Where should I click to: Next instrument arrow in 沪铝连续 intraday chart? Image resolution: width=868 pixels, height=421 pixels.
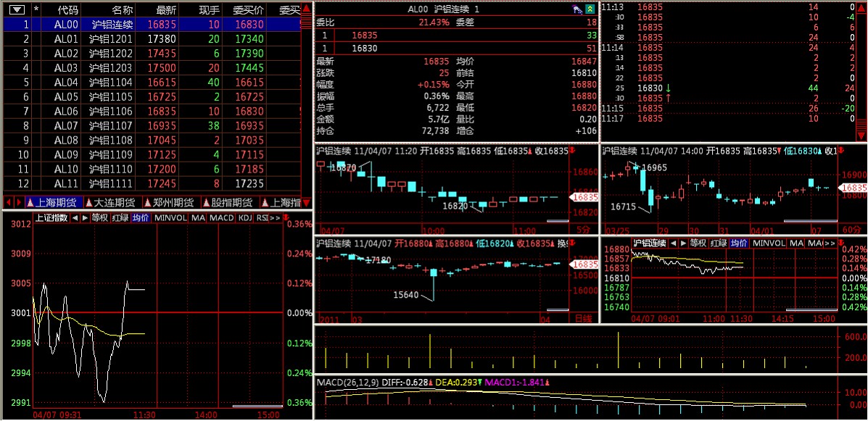[683, 243]
